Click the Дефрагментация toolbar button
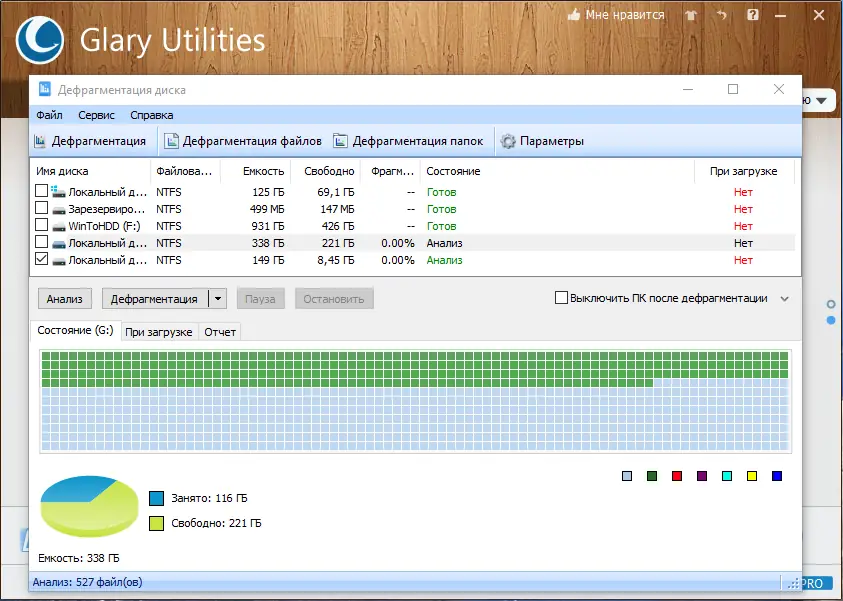 90,141
